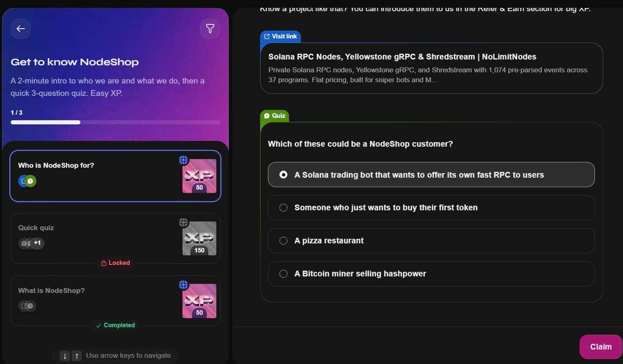The height and width of the screenshot is (364, 623).
Task: Open the locked Quick quiz task
Action: (x=115, y=238)
